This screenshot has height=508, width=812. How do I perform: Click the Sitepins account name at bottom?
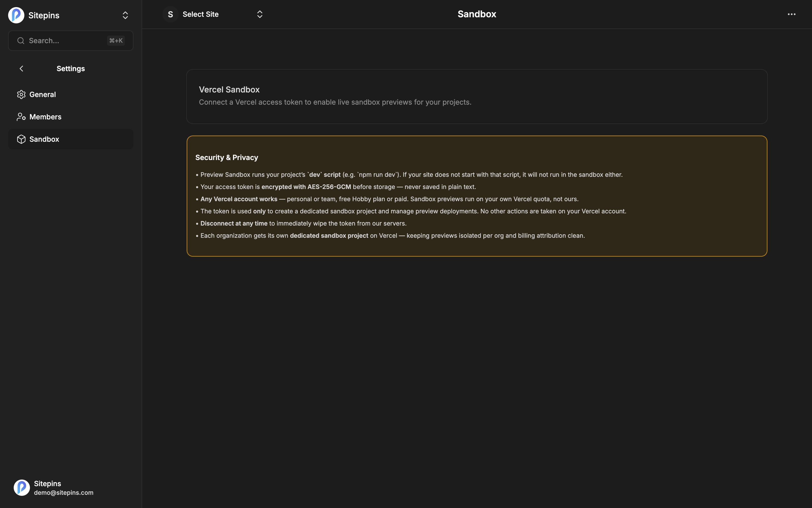coord(47,483)
